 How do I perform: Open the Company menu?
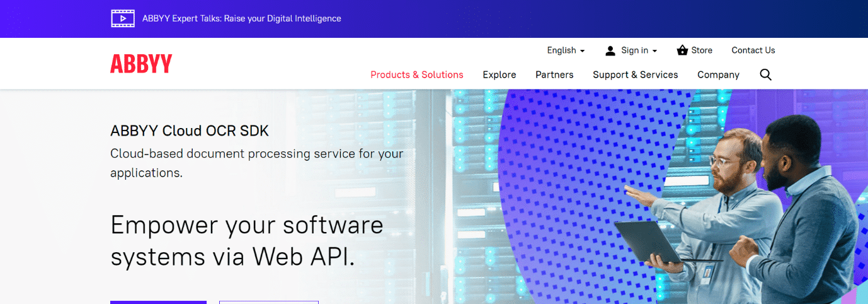coord(718,74)
